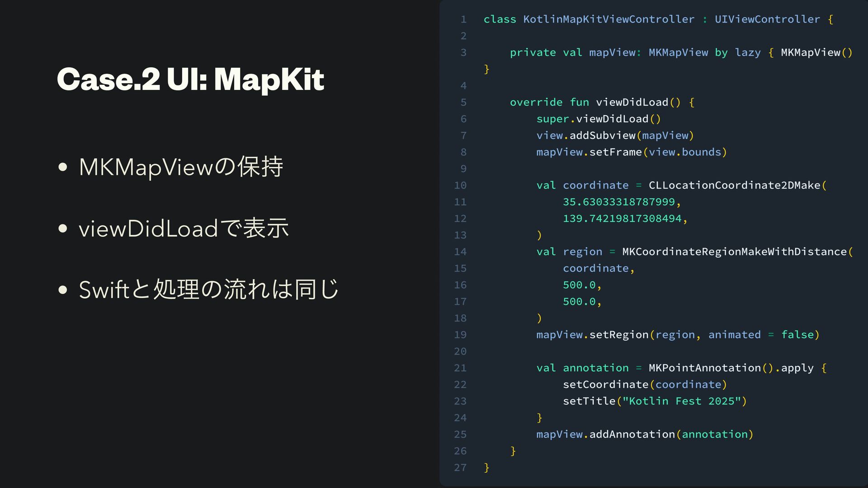Click super.viewDidLoad() call
The height and width of the screenshot is (488, 868).
click(598, 119)
